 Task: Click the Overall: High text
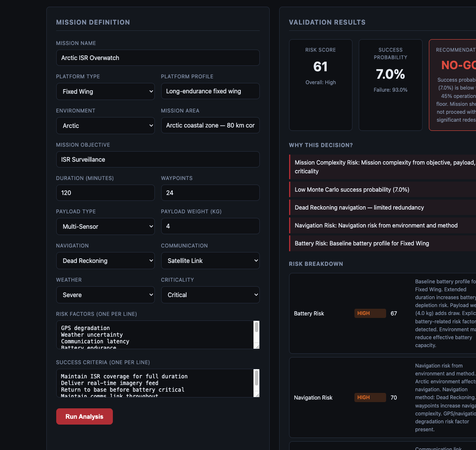click(x=321, y=82)
